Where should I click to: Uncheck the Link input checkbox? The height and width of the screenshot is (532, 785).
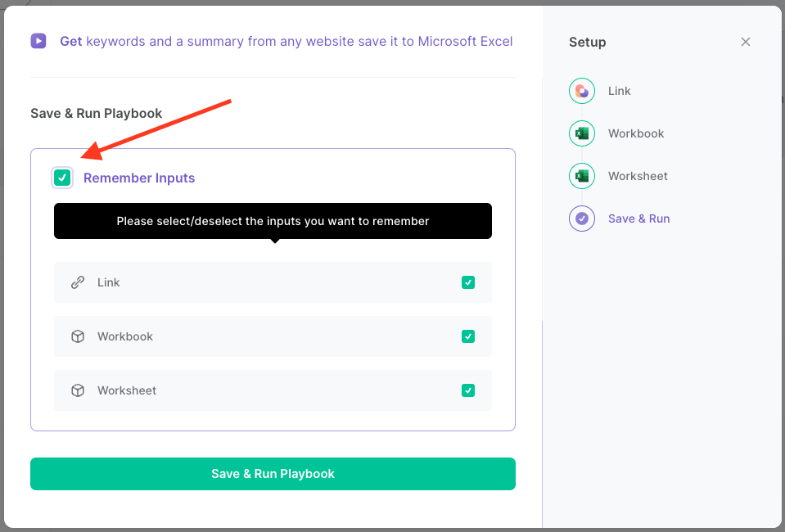[468, 282]
